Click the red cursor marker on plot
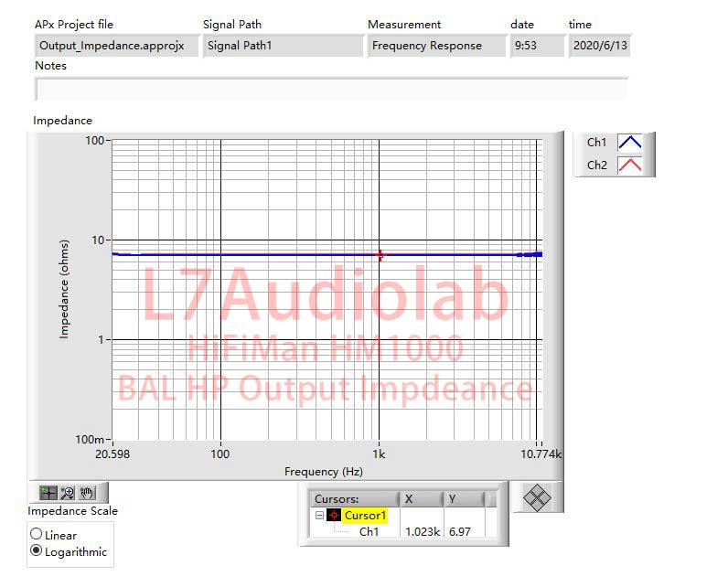Screen dimensions: 728x587 (x=380, y=255)
